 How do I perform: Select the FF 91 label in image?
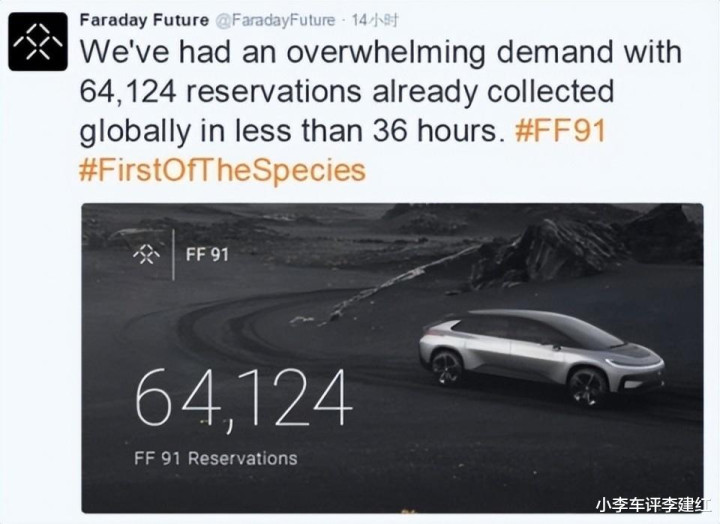207,254
